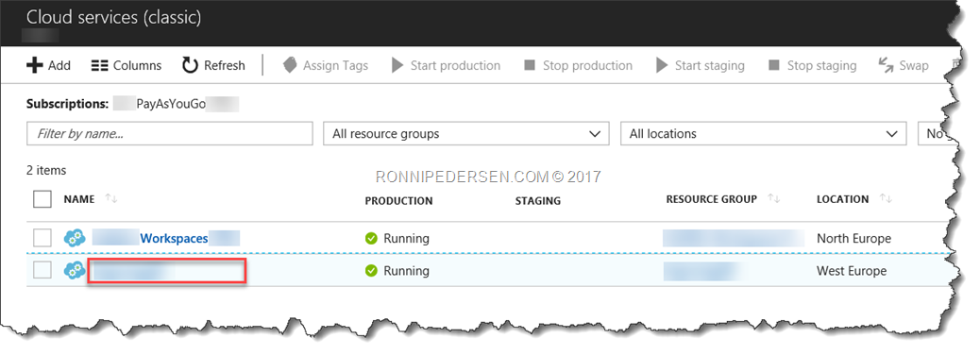Tick the select-all checkbox beside NAME
The image size is (980, 355).
click(x=42, y=199)
